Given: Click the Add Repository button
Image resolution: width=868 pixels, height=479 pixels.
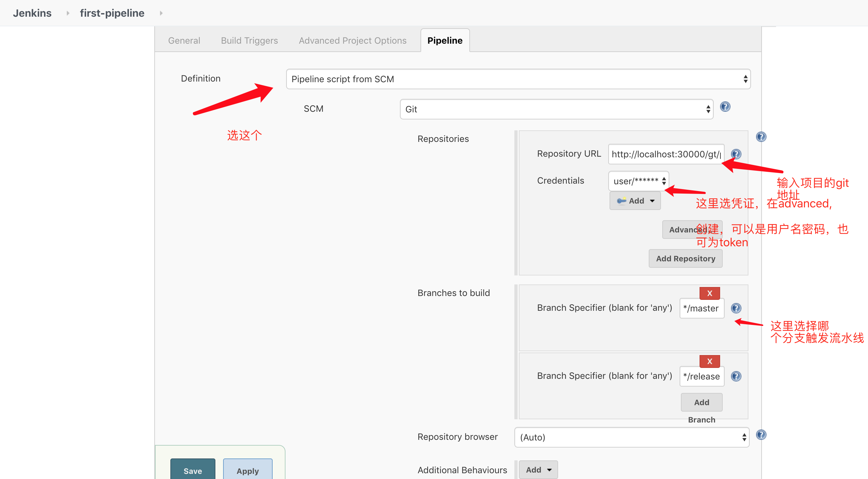Looking at the screenshot, I should pos(685,258).
